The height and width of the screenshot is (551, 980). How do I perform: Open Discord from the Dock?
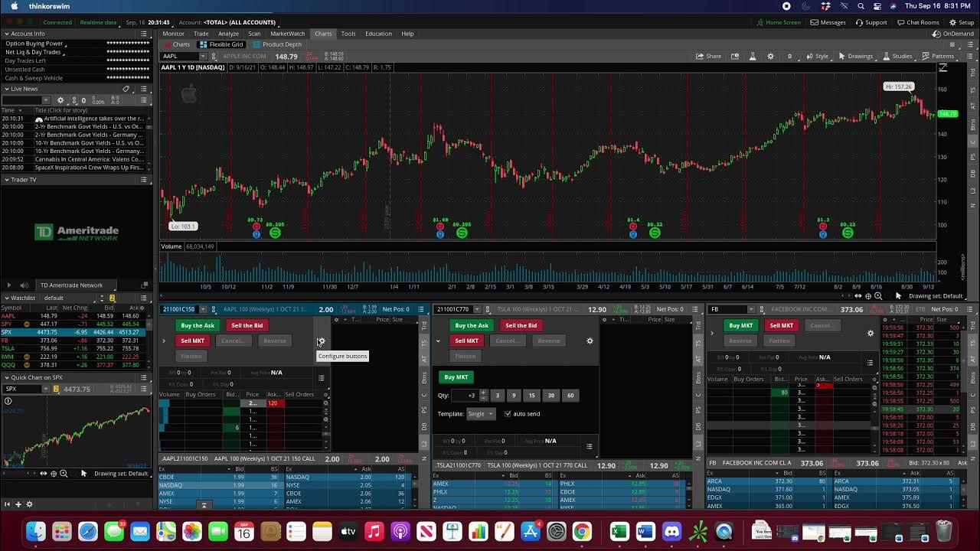coord(671,531)
